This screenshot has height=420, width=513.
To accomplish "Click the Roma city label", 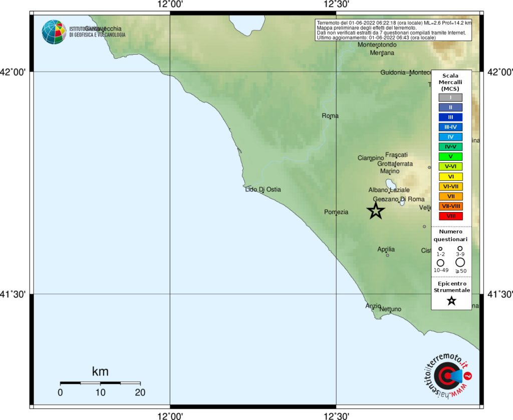I will point(330,116).
